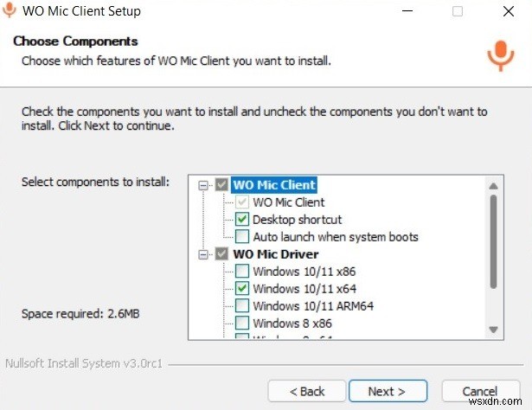Image resolution: width=532 pixels, height=410 pixels.
Task: Click the Choose Components heading
Action: click(x=75, y=41)
